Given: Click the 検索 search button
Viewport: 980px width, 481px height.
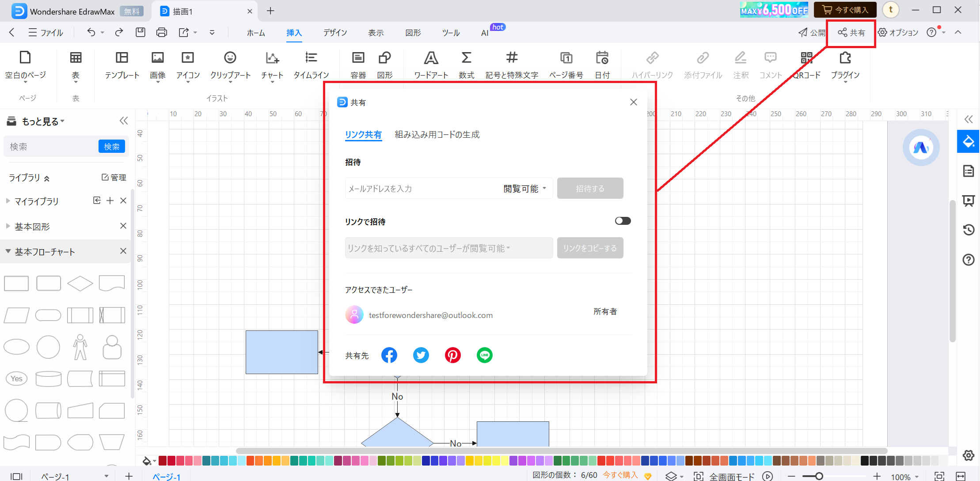Looking at the screenshot, I should point(111,147).
